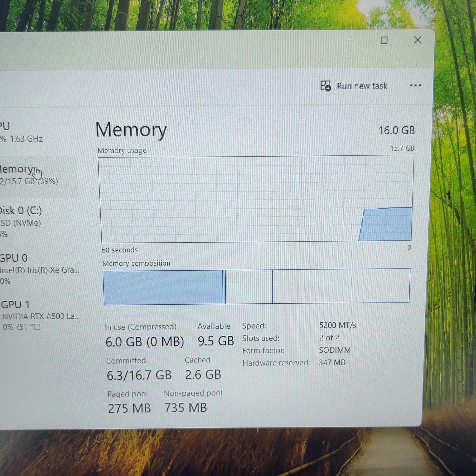The width and height of the screenshot is (476, 476).
Task: Click the Memory heading title
Action: (131, 130)
